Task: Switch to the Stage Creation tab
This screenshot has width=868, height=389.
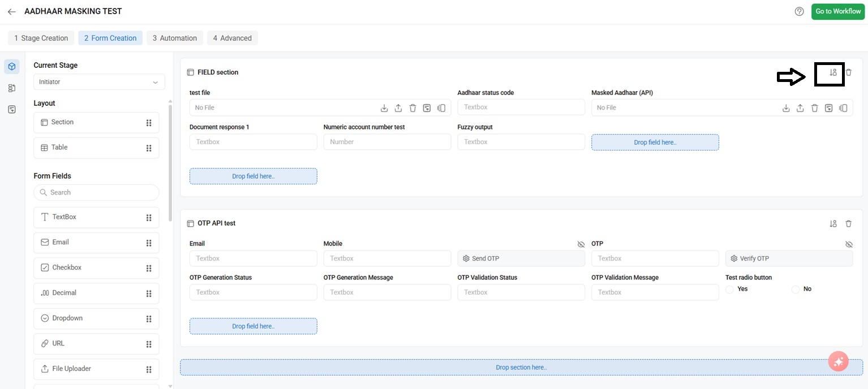Action: 41,38
